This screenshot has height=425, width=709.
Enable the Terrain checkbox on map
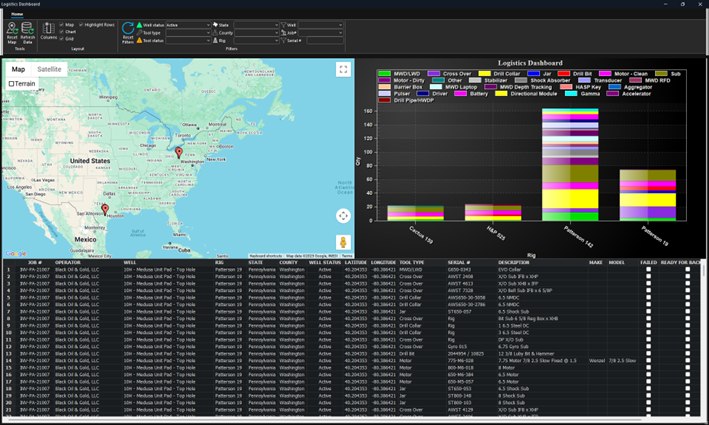(12, 84)
